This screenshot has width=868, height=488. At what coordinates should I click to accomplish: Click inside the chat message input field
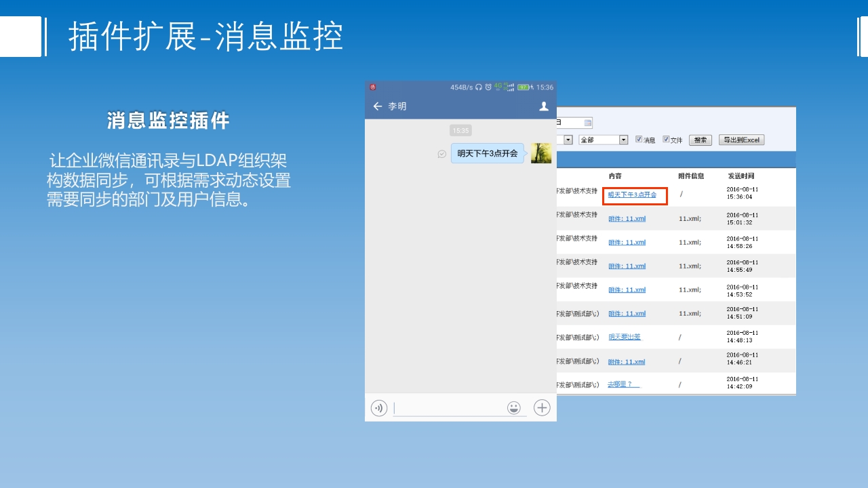pyautogui.click(x=448, y=407)
